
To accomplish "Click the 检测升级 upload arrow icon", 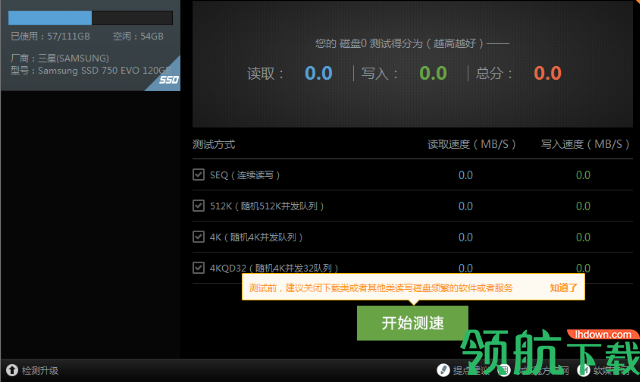I will pos(11,370).
